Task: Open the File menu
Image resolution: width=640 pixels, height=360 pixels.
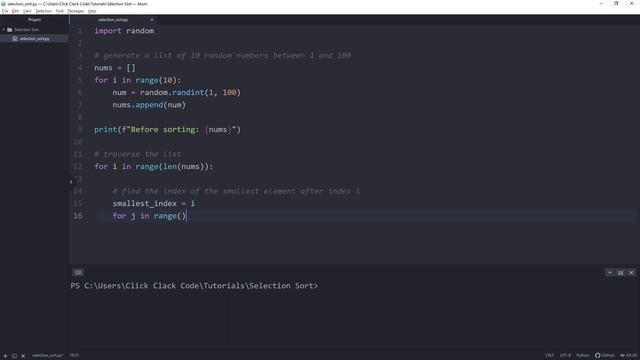Action: click(5, 11)
